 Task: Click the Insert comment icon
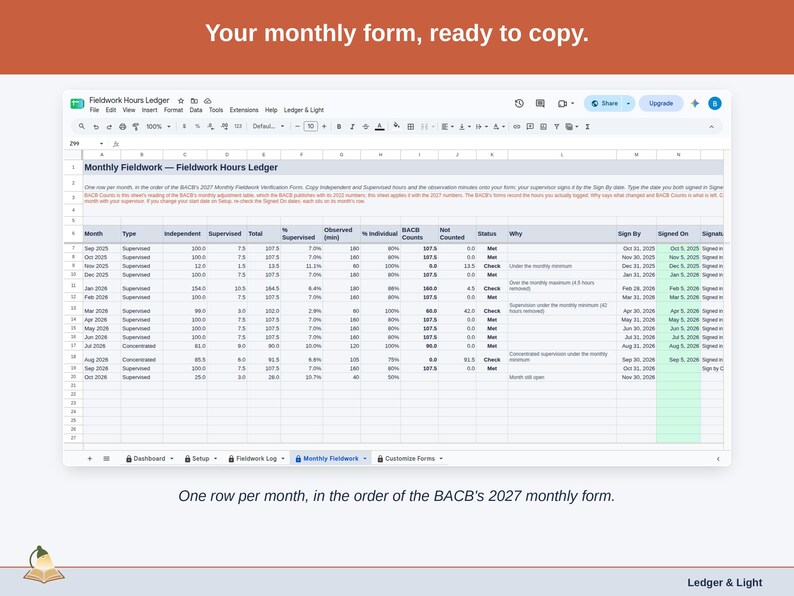tap(530, 127)
